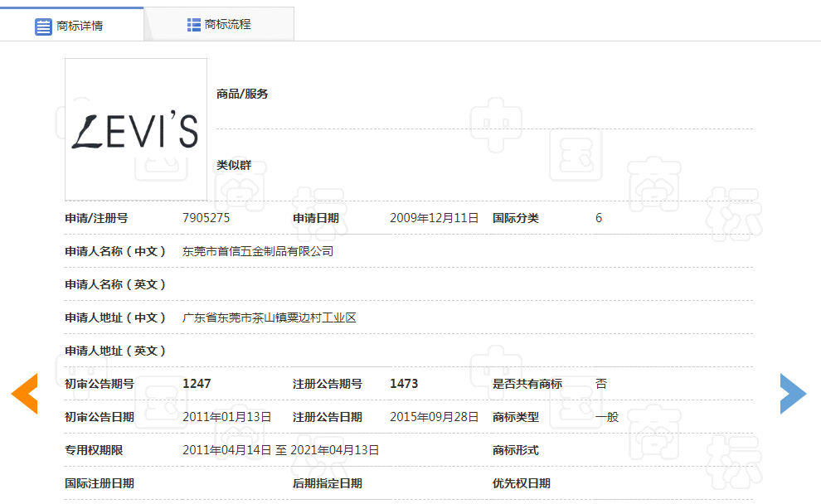The height and width of the screenshot is (504, 821).
Task: Click the 类似群 heading
Action: pos(234,165)
